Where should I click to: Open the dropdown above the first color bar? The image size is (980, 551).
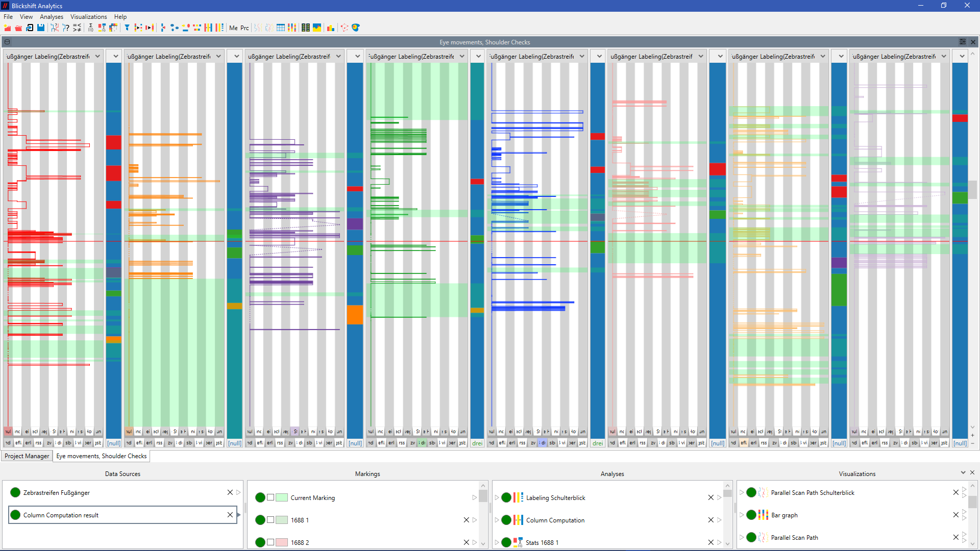coord(116,57)
